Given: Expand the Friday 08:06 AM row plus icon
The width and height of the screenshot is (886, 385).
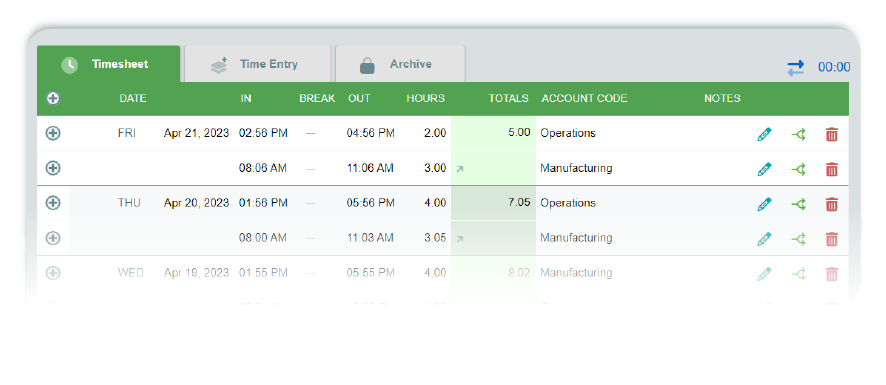Looking at the screenshot, I should 53,168.
